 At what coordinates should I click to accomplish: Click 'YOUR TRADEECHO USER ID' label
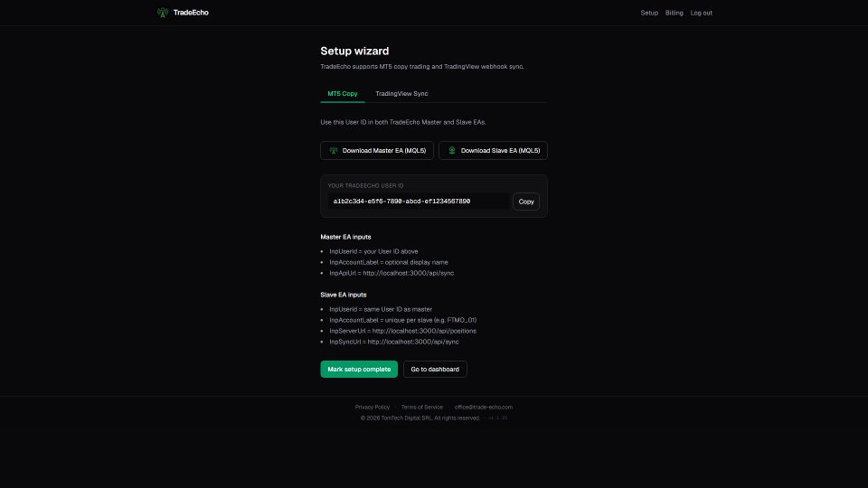pos(365,186)
